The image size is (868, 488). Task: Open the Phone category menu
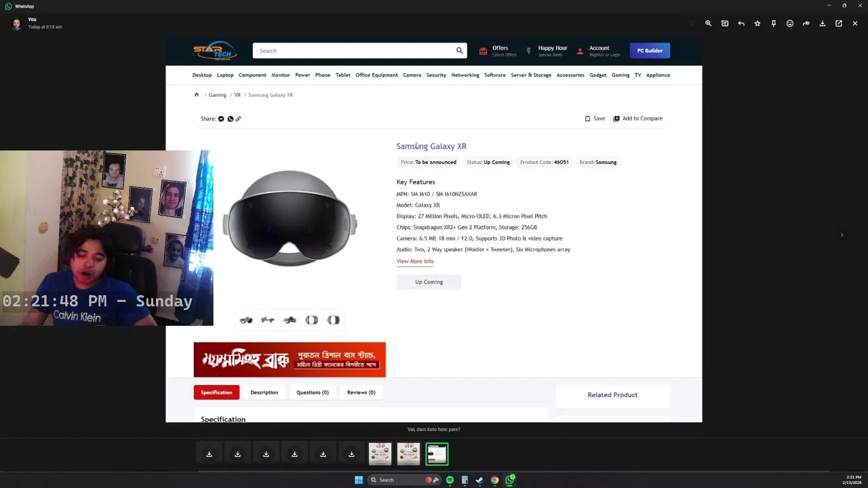pos(323,75)
